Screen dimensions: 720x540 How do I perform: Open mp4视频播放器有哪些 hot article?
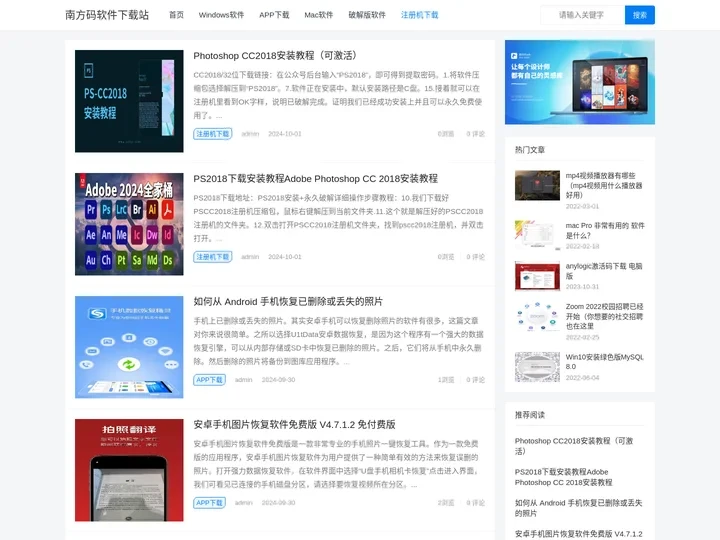(x=604, y=185)
